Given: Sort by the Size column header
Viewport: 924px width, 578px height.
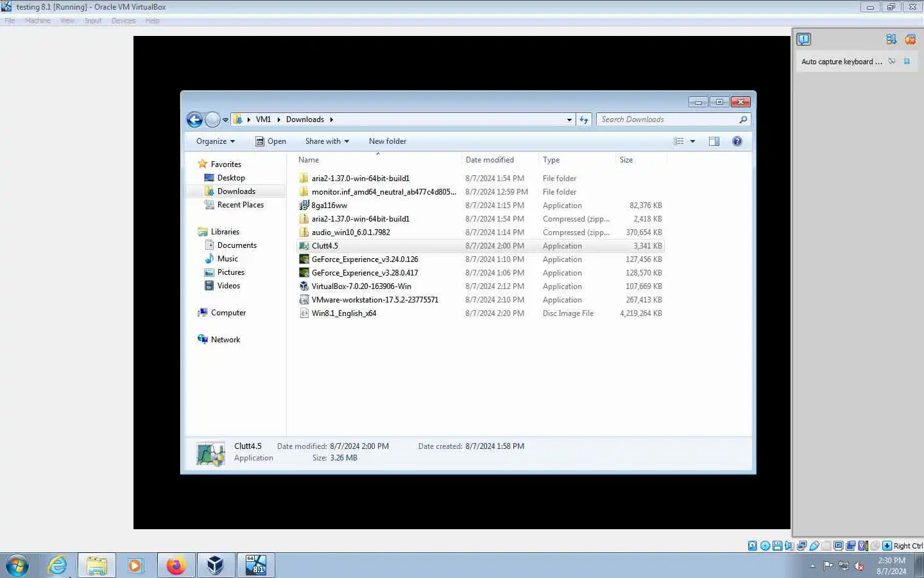Looking at the screenshot, I should click(641, 160).
